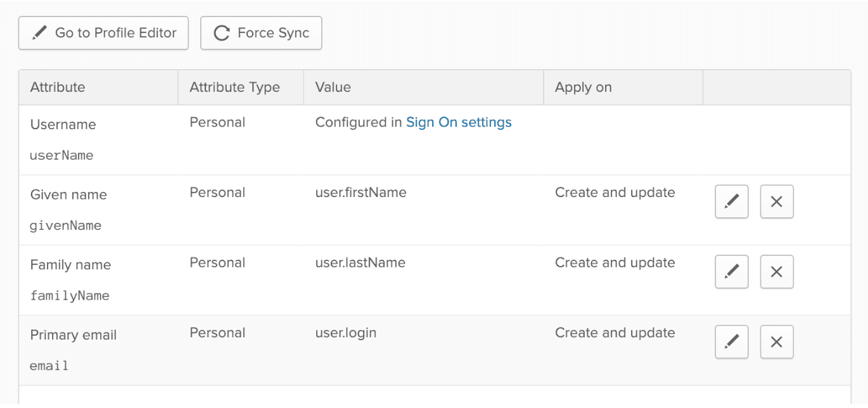The width and height of the screenshot is (868, 408).
Task: Click the Personal type for Username
Action: click(217, 122)
